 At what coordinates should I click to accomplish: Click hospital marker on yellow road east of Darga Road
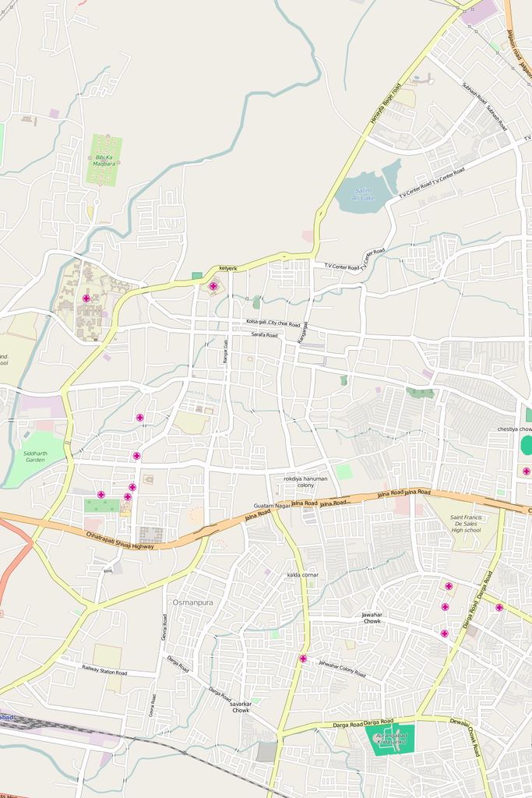499,607
